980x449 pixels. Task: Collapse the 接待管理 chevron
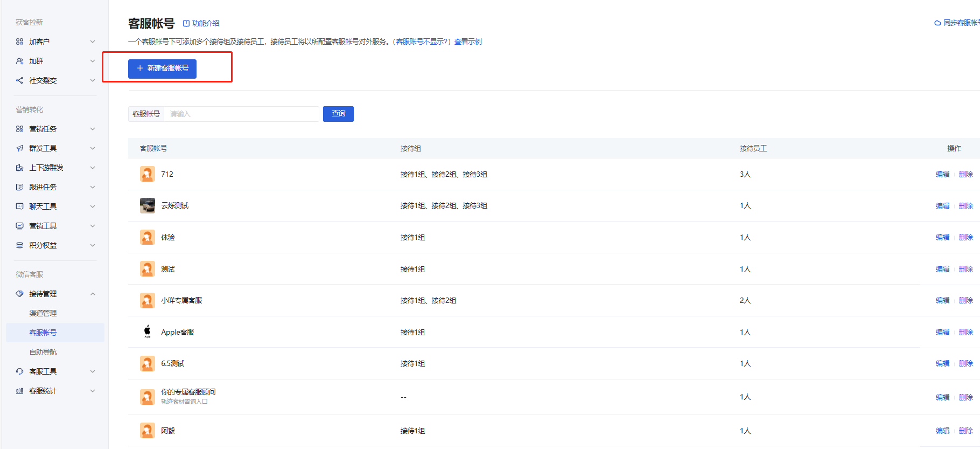[93, 294]
